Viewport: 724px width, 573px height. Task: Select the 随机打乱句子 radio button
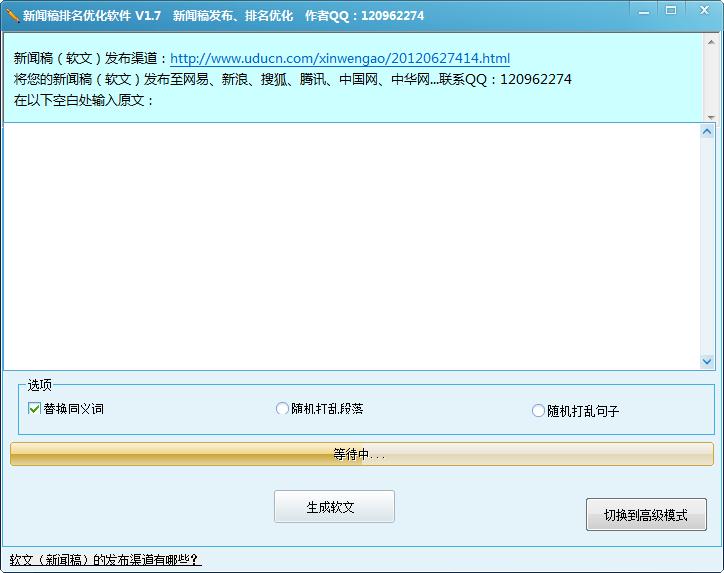pyautogui.click(x=538, y=410)
